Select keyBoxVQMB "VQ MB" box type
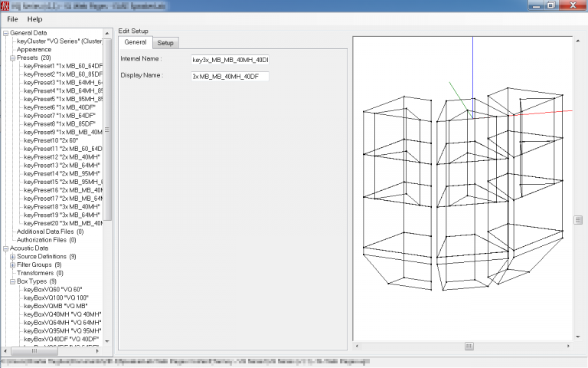Image resolution: width=588 pixels, height=368 pixels. click(55, 306)
